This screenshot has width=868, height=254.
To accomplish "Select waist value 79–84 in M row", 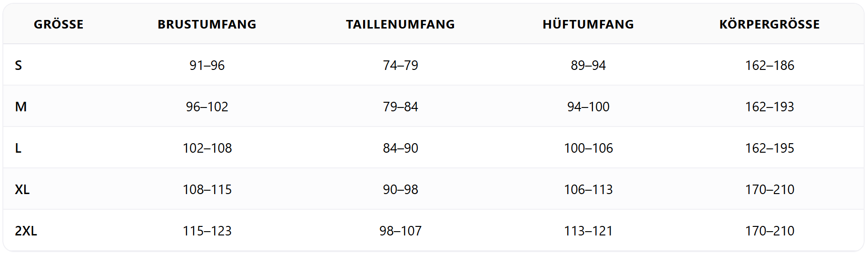I will pyautogui.click(x=400, y=107).
